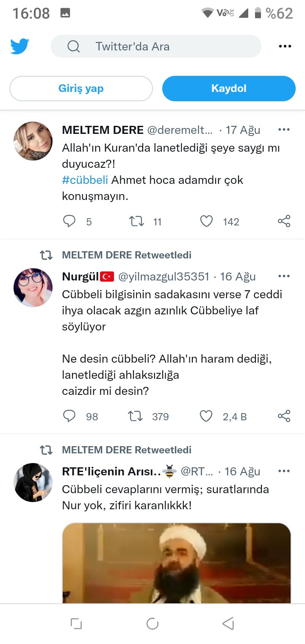This screenshot has height=644, width=305.
Task: Open MELTEM DERE's profile picture
Action: pyautogui.click(x=33, y=141)
